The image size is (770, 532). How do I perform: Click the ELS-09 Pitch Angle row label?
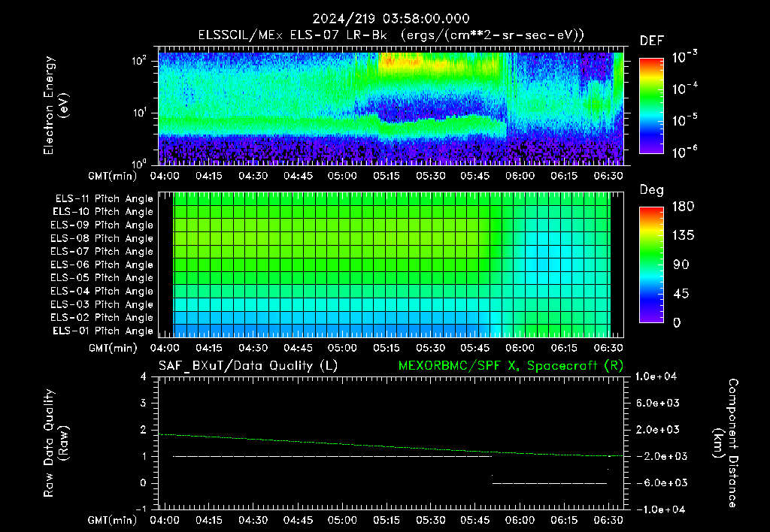[102, 225]
